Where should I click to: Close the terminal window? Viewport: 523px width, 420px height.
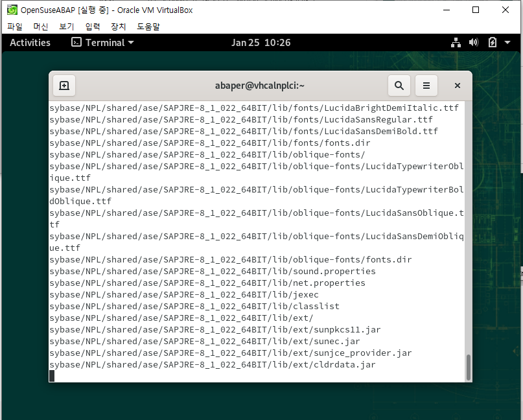click(458, 86)
